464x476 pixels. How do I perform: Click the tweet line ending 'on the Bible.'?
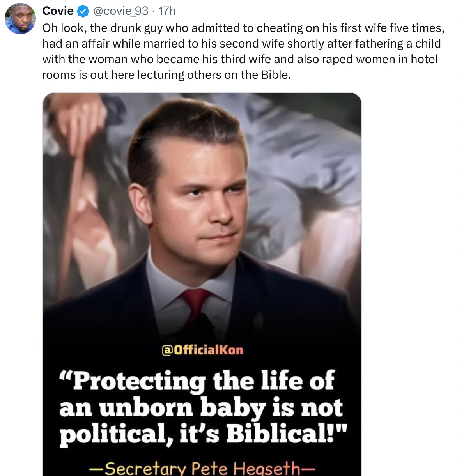pos(166,74)
